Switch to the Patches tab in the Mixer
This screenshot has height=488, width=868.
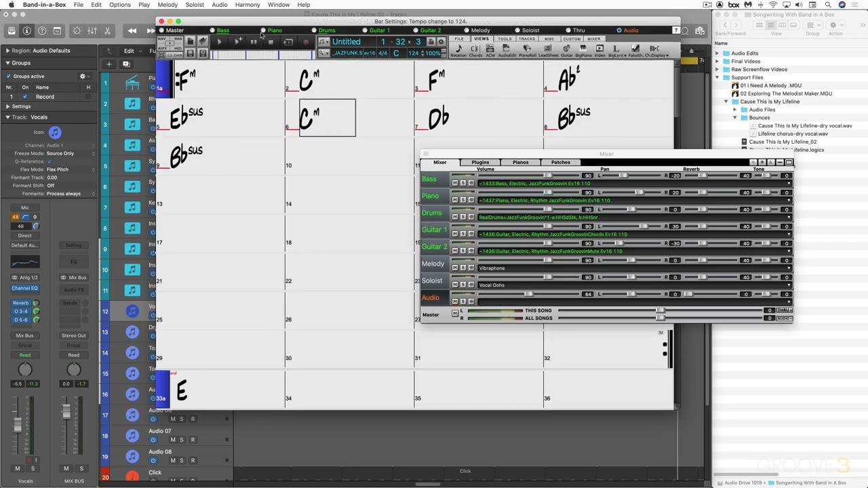tap(561, 162)
